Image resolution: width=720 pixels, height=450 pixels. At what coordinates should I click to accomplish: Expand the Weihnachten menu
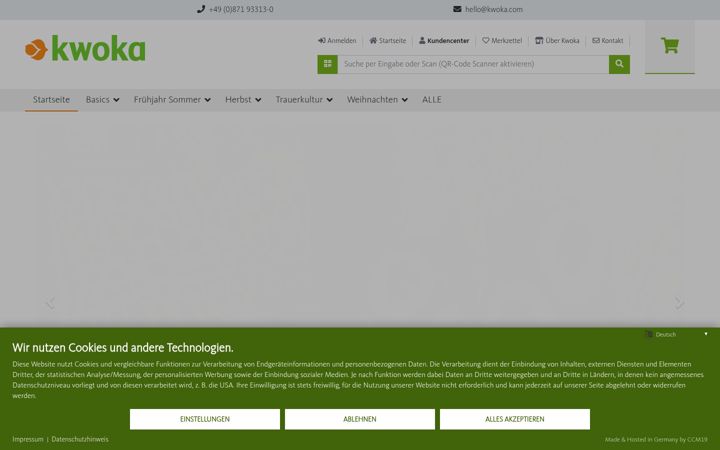pyautogui.click(x=377, y=100)
